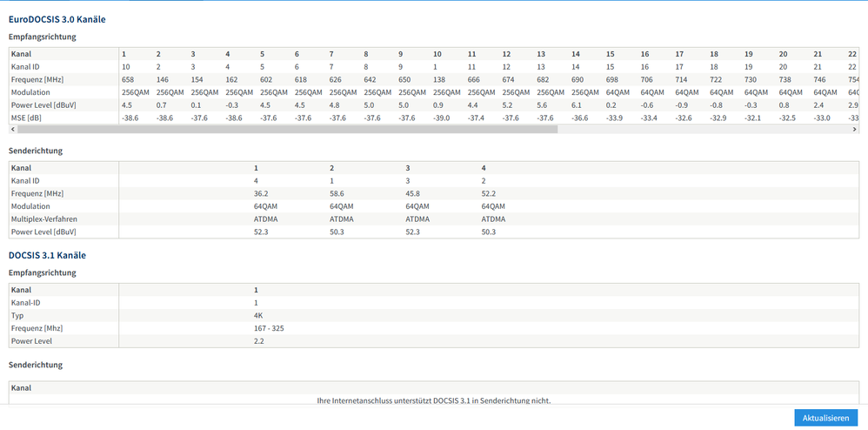868x430 pixels.
Task: Click MSE value -33.9
Action: [614, 118]
